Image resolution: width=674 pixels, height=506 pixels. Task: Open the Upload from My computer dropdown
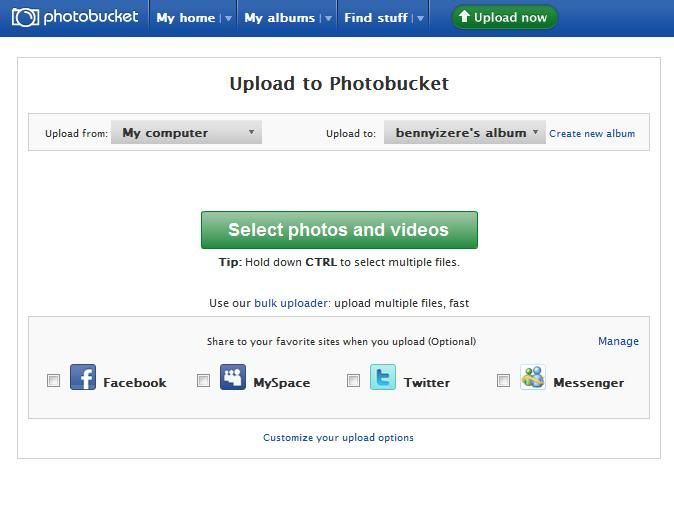[x=186, y=133]
